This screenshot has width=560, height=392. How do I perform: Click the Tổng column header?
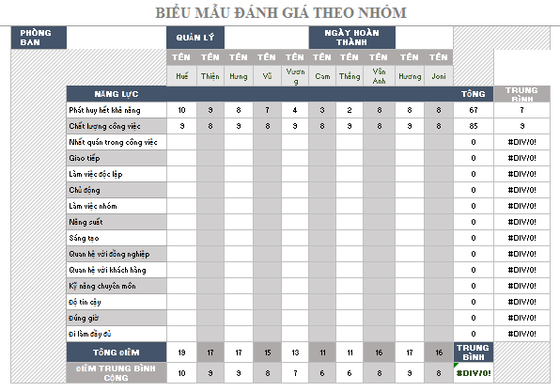474,94
